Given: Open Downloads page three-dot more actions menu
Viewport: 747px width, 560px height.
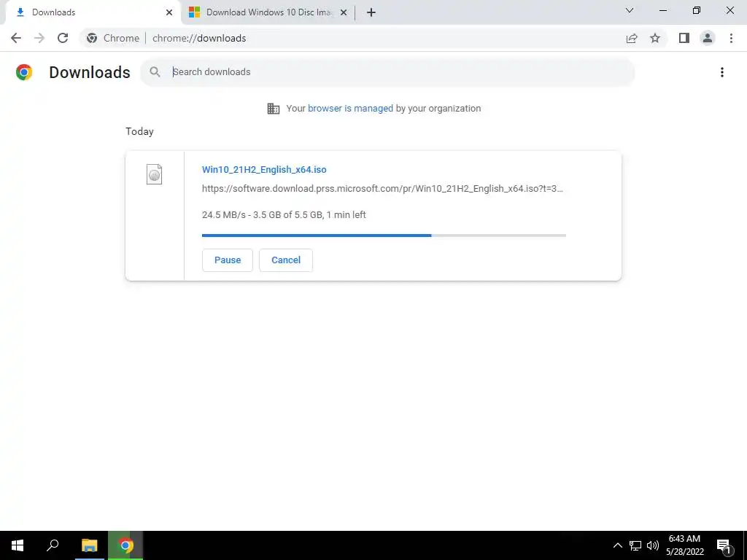Looking at the screenshot, I should coord(722,72).
